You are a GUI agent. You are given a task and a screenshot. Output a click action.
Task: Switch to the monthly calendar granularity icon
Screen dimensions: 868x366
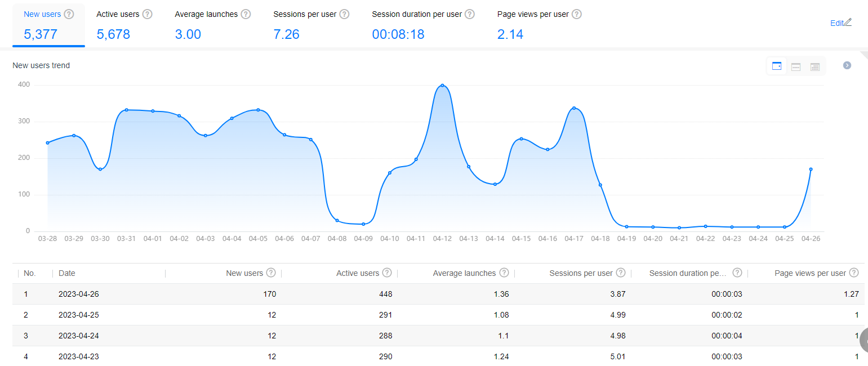pyautogui.click(x=815, y=66)
